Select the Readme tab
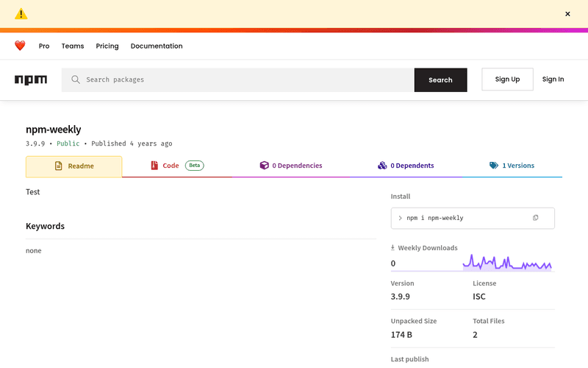Image resolution: width=588 pixels, height=368 pixels. [74, 166]
